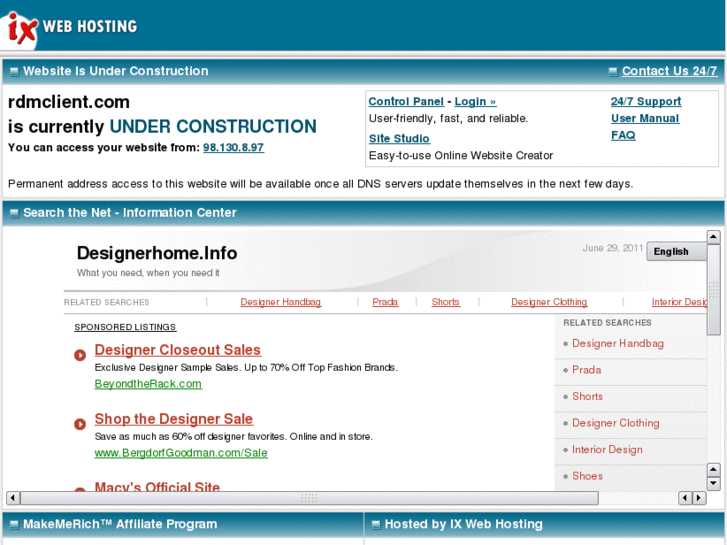The height and width of the screenshot is (545, 727).
Task: Click the Search the Net header icon
Action: [14, 213]
